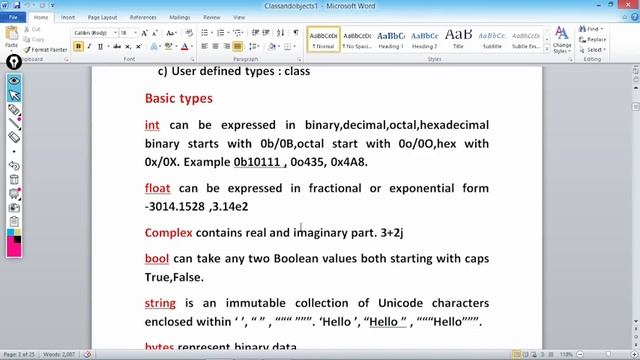Screen dimensions: 640x360
Task: Click the Decrease Indent icon
Action: pos(255,33)
